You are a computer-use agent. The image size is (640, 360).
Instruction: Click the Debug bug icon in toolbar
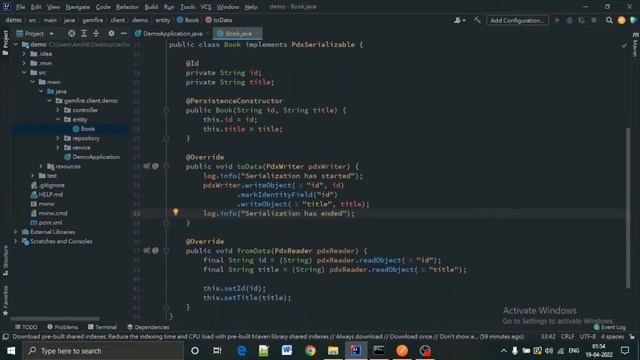569,20
